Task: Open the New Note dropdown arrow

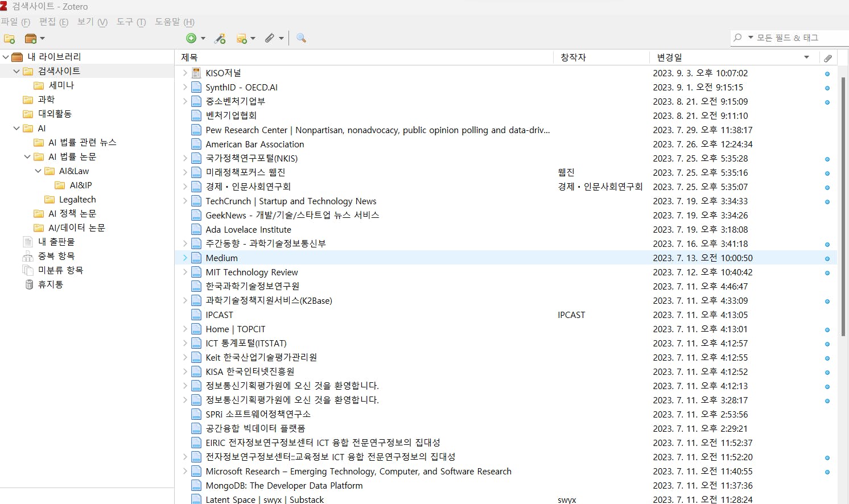Action: (253, 39)
